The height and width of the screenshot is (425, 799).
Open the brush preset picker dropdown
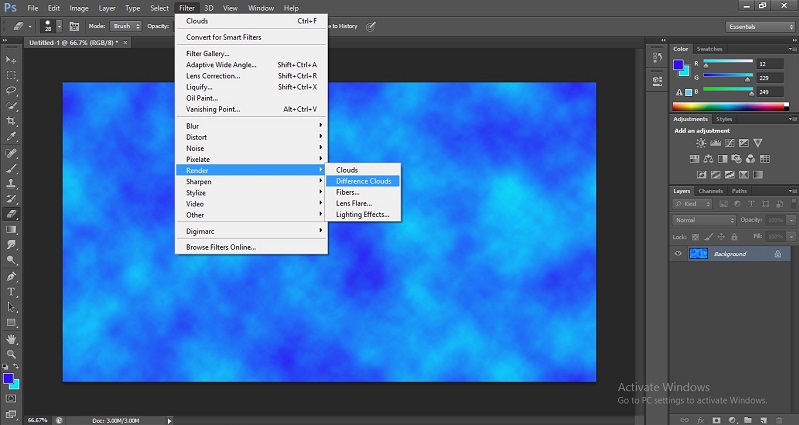click(60, 26)
